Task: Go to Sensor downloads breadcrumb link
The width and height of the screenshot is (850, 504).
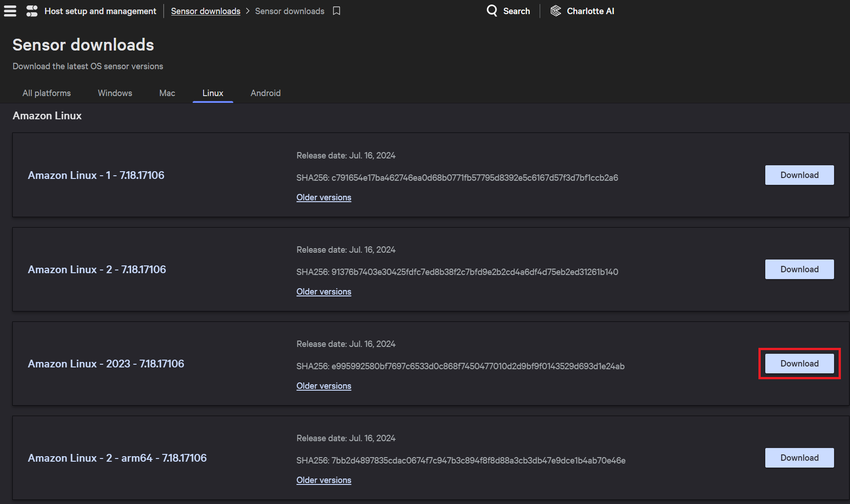Action: click(205, 11)
